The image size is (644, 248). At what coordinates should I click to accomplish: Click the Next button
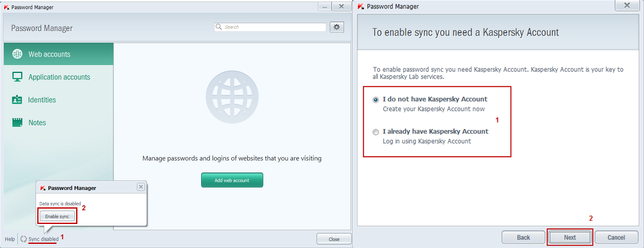point(570,237)
